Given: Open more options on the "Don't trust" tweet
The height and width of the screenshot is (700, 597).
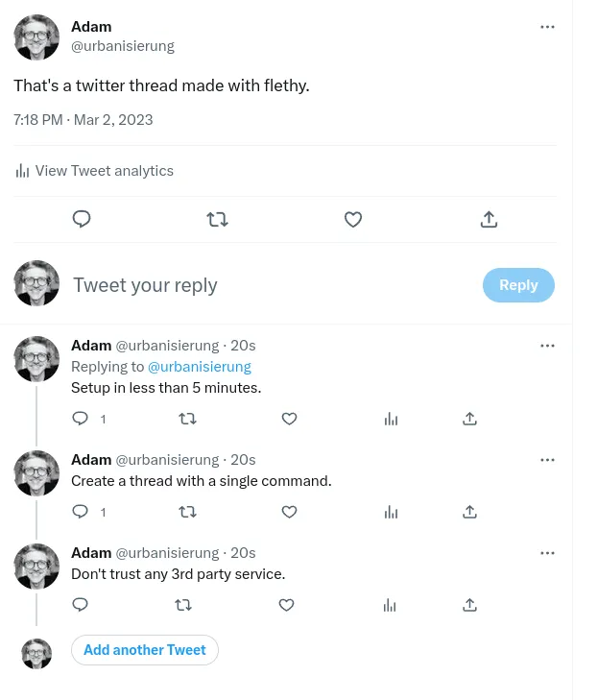Looking at the screenshot, I should 547,553.
